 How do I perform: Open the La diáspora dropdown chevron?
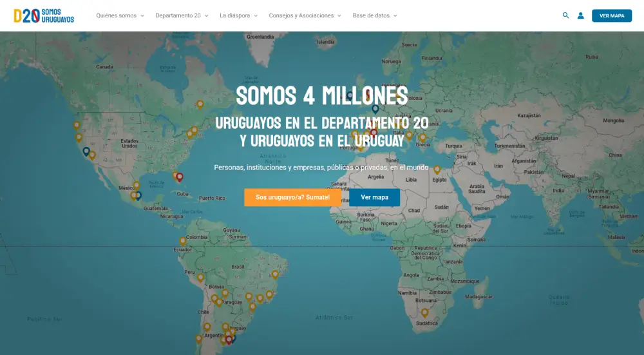point(256,16)
